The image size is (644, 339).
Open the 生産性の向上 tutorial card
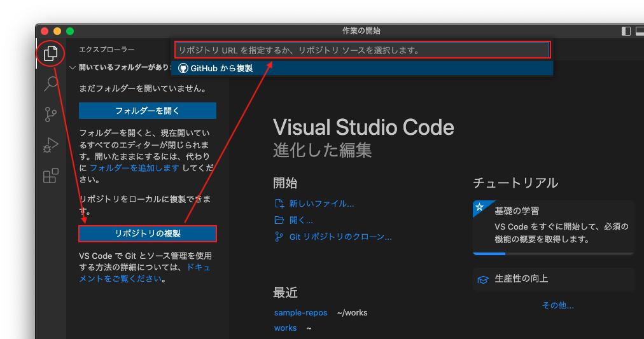click(x=553, y=279)
